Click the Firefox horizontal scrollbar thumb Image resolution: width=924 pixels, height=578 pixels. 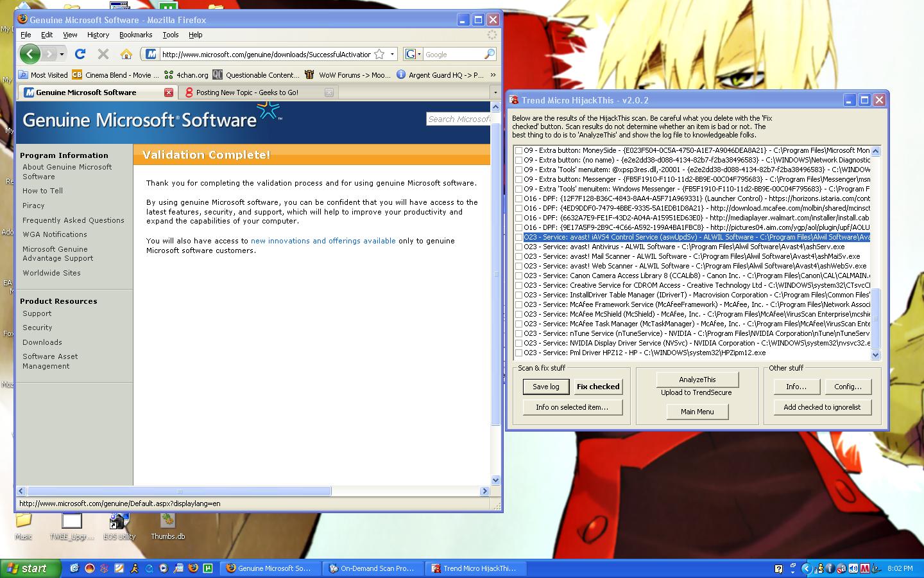click(179, 491)
